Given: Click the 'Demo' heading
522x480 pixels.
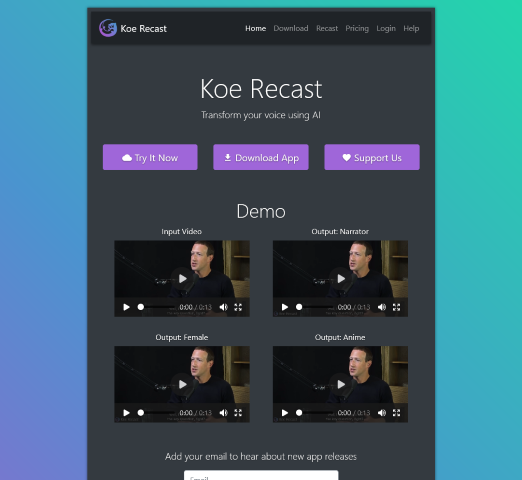Looking at the screenshot, I should point(261,211).
